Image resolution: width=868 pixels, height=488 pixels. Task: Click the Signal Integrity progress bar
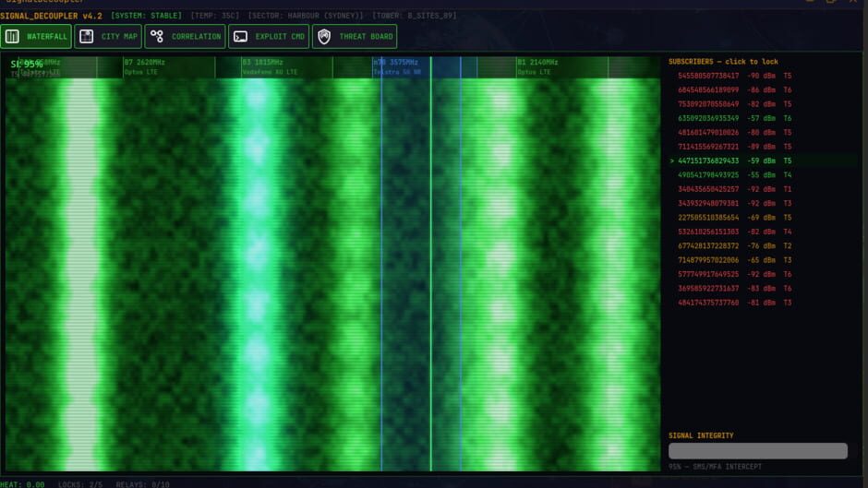click(x=758, y=451)
